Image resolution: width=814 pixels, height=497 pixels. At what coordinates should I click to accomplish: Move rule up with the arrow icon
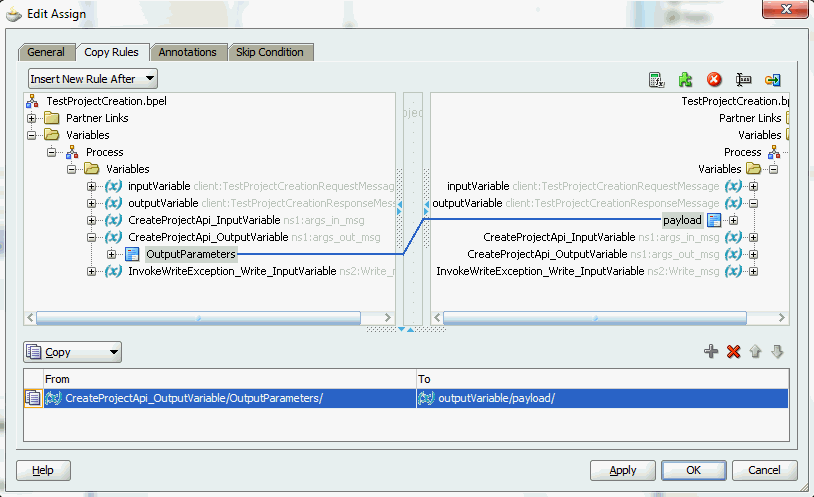tap(755, 352)
